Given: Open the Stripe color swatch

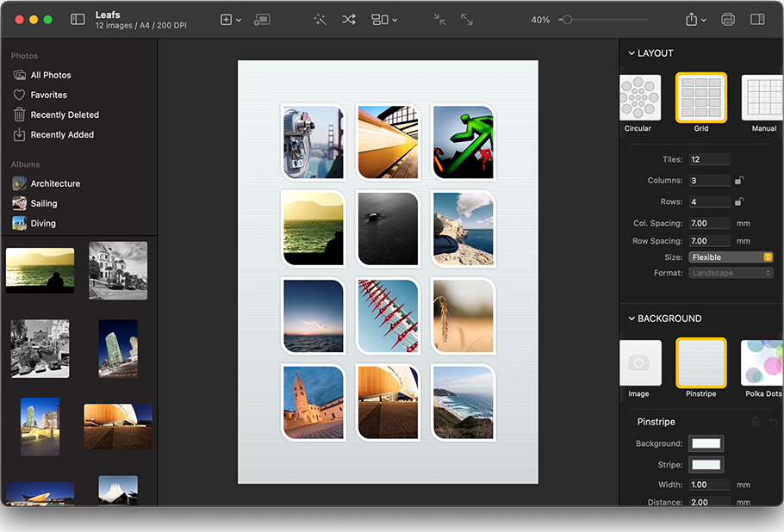Looking at the screenshot, I should click(x=706, y=465).
